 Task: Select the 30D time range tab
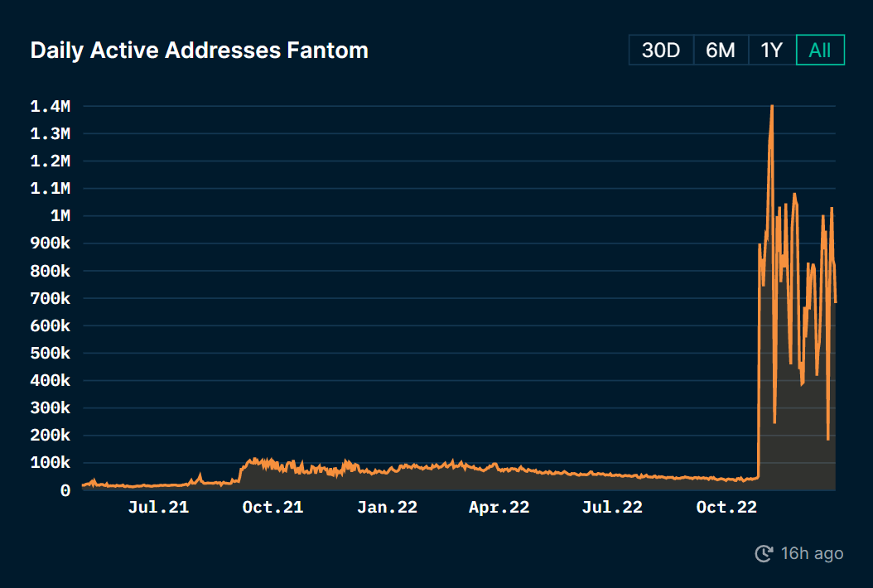pos(662,51)
